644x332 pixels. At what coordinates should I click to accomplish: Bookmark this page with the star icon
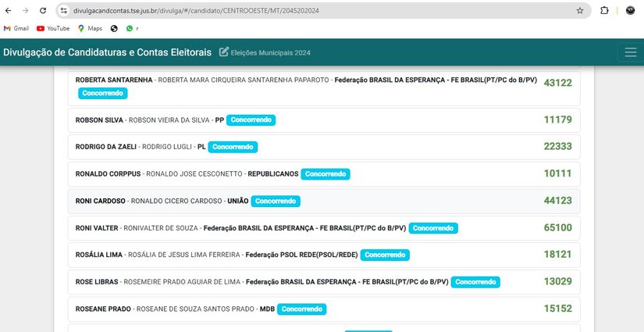coord(580,11)
